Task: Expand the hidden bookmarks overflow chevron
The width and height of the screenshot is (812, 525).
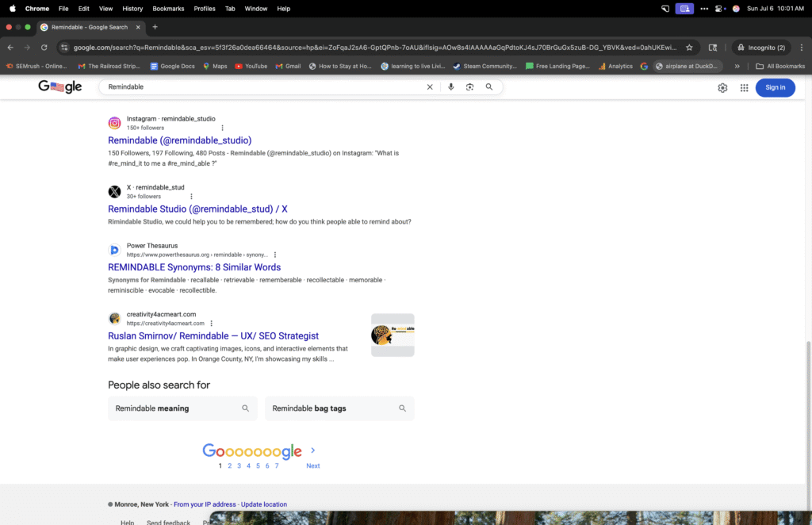Action: tap(737, 67)
